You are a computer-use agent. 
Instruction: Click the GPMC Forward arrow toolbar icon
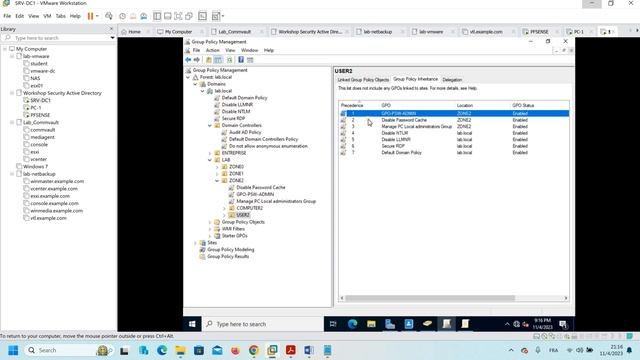197,60
